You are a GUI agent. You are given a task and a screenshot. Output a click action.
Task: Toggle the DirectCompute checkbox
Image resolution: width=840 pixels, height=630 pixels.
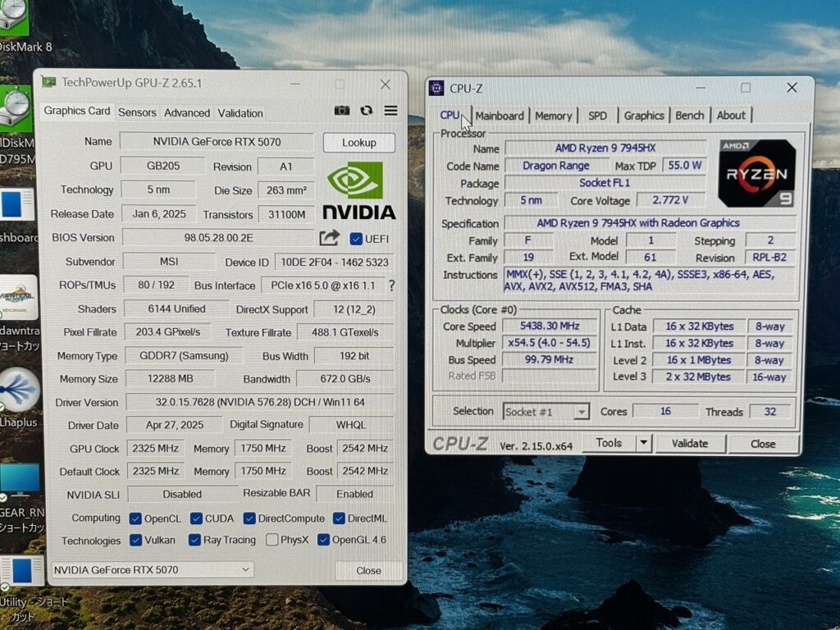click(x=249, y=518)
